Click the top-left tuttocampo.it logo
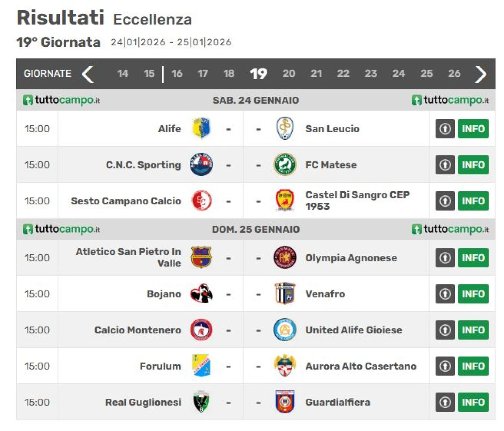 point(61,100)
